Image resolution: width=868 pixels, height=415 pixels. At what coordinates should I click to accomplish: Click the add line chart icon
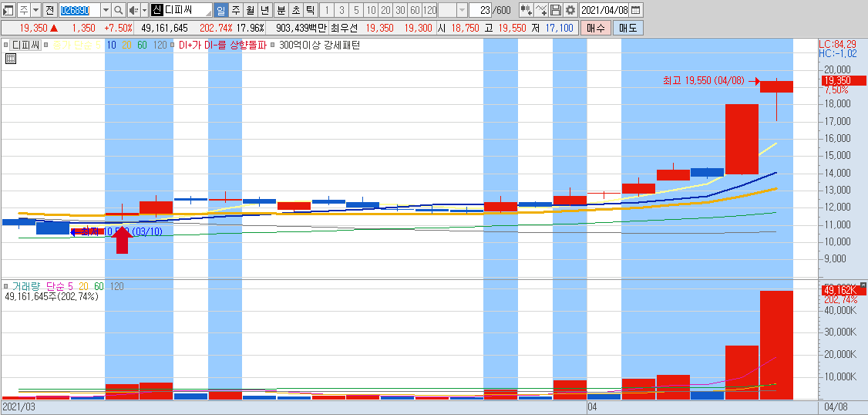coord(541,10)
